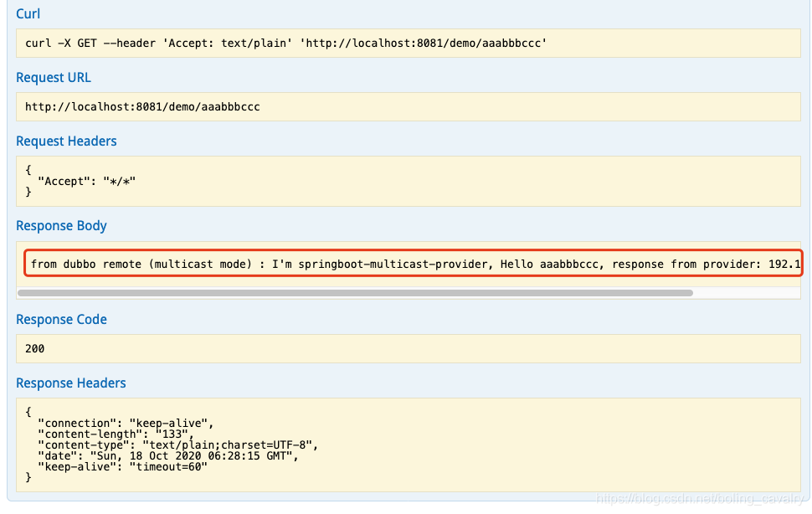The width and height of the screenshot is (812, 514).
Task: Click the keep-alive timeout=60 header line
Action: coord(122,466)
